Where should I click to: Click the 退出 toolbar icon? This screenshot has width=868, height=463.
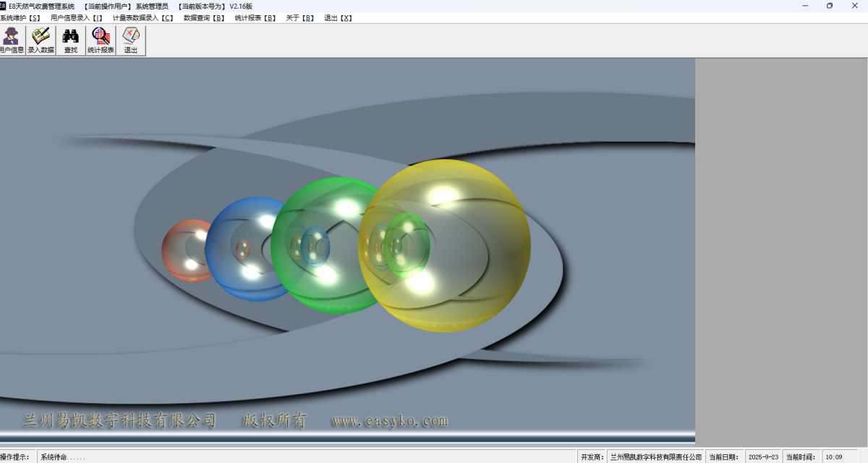point(130,41)
